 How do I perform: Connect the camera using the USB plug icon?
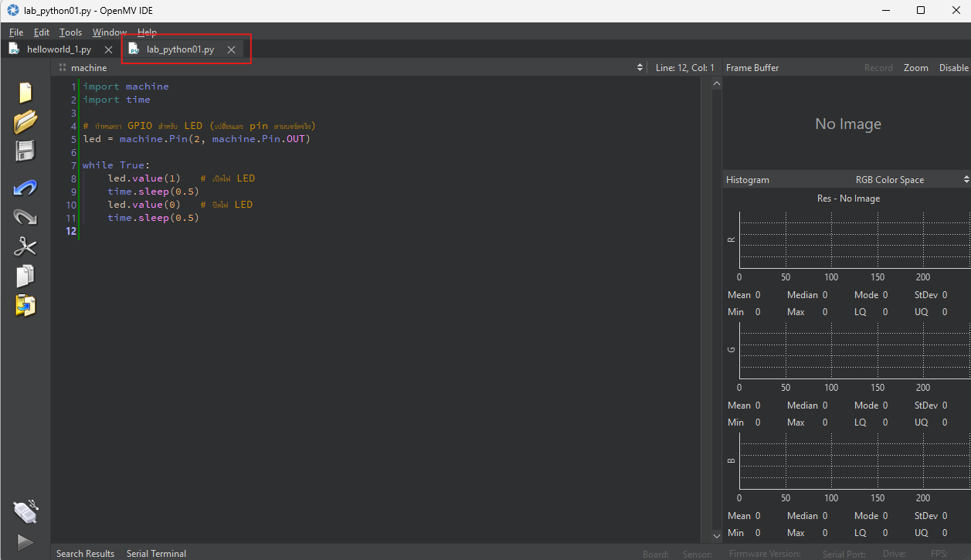click(25, 511)
